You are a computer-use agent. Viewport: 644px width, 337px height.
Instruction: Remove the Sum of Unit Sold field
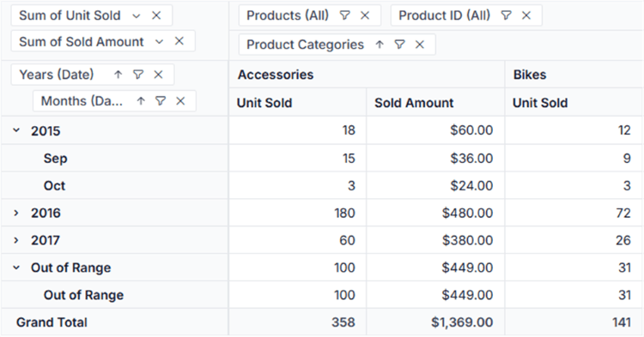(156, 15)
